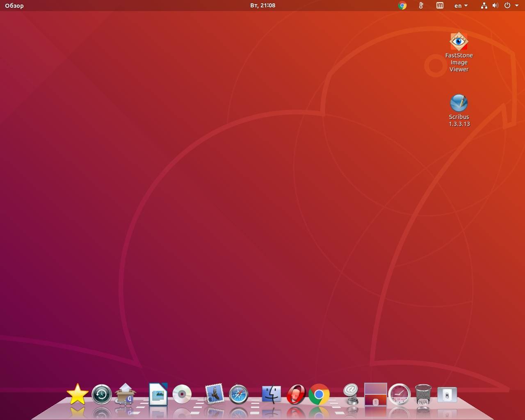Open the Mail stamp icon with eagle
Viewport: 525px width, 420px height.
click(214, 394)
